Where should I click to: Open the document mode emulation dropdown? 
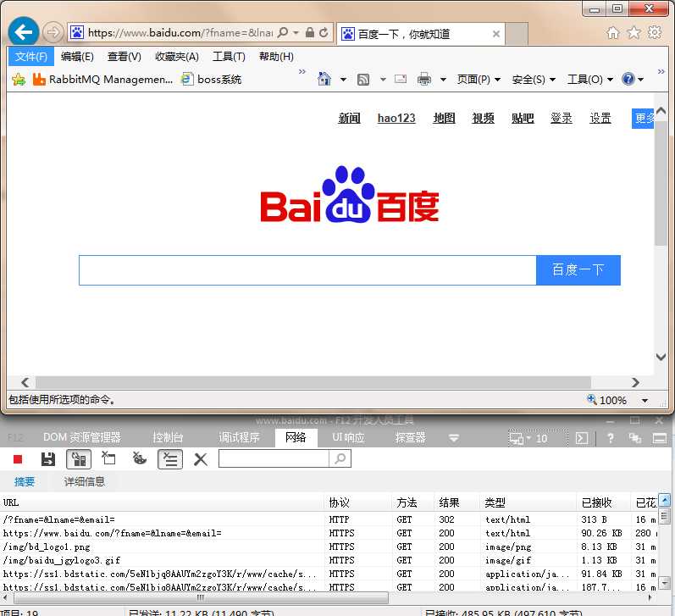pos(528,439)
